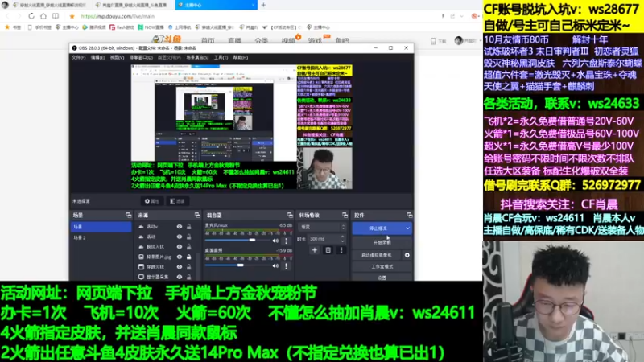Click 直播 link in Douyu navigation

click(x=234, y=40)
